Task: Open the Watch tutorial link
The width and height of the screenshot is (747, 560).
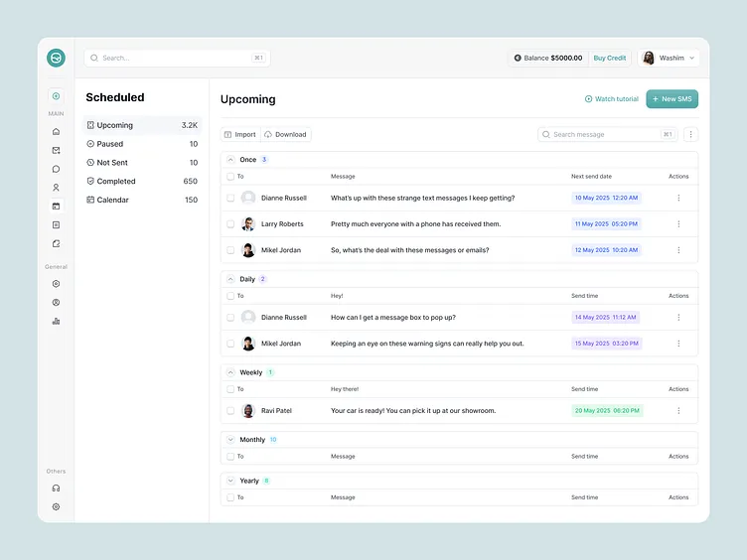Action: click(x=611, y=99)
